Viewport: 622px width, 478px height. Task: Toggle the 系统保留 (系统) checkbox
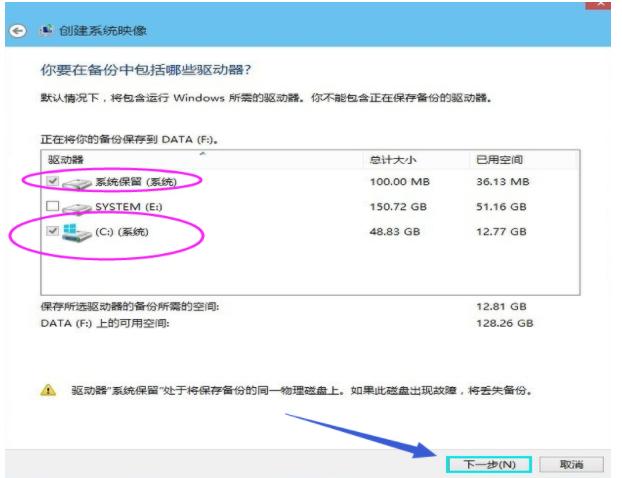[52, 181]
